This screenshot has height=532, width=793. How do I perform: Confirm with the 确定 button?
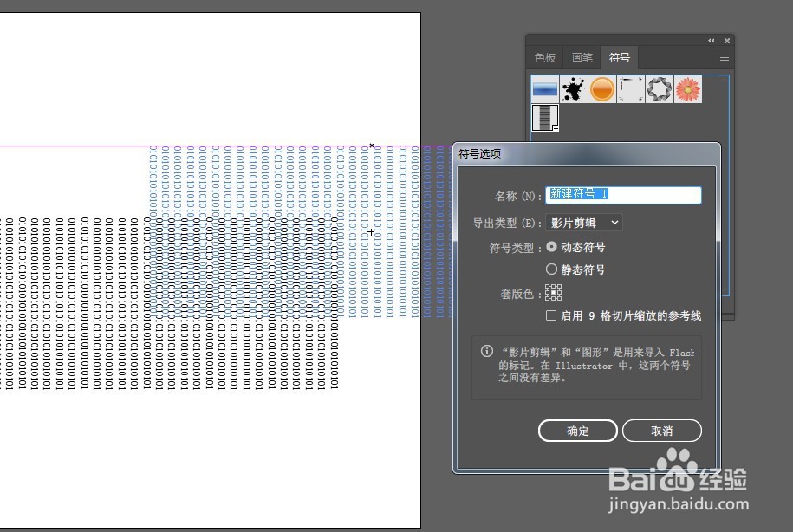[x=577, y=431]
